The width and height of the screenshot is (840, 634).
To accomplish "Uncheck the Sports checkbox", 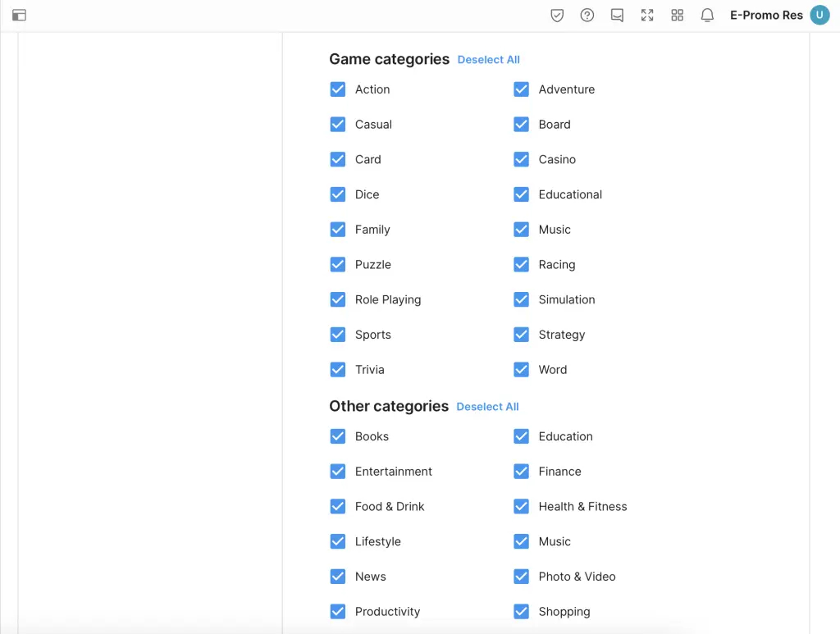I will pyautogui.click(x=338, y=335).
